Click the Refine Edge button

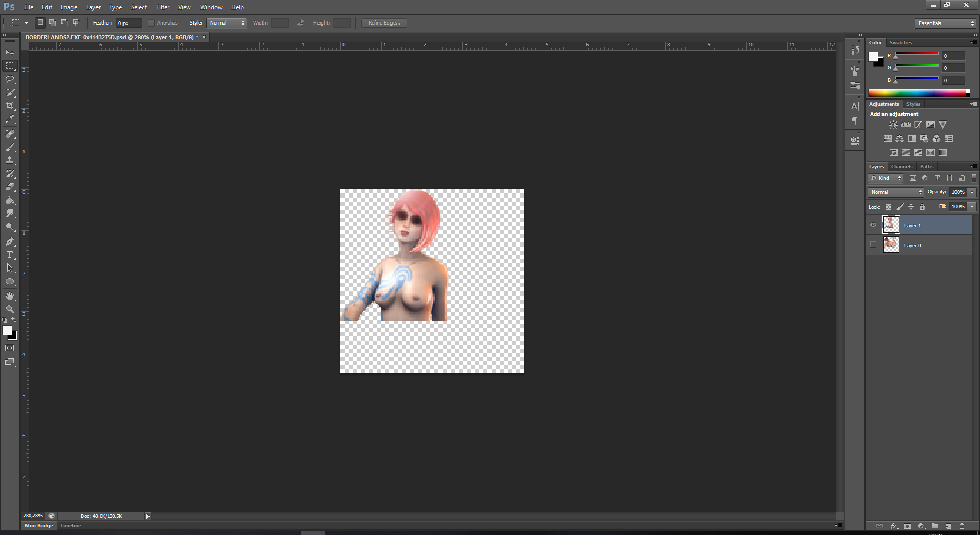pyautogui.click(x=384, y=23)
